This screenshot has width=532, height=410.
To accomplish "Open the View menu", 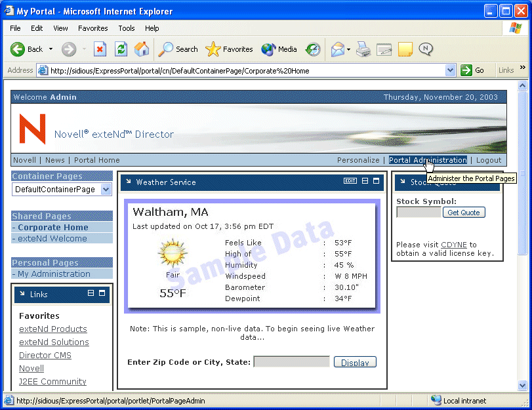I will [x=60, y=28].
